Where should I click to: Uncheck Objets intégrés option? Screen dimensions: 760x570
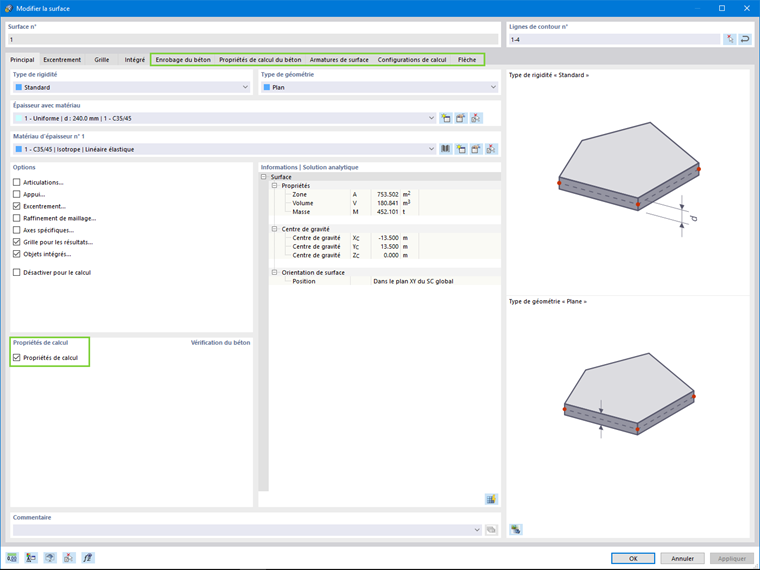point(16,254)
